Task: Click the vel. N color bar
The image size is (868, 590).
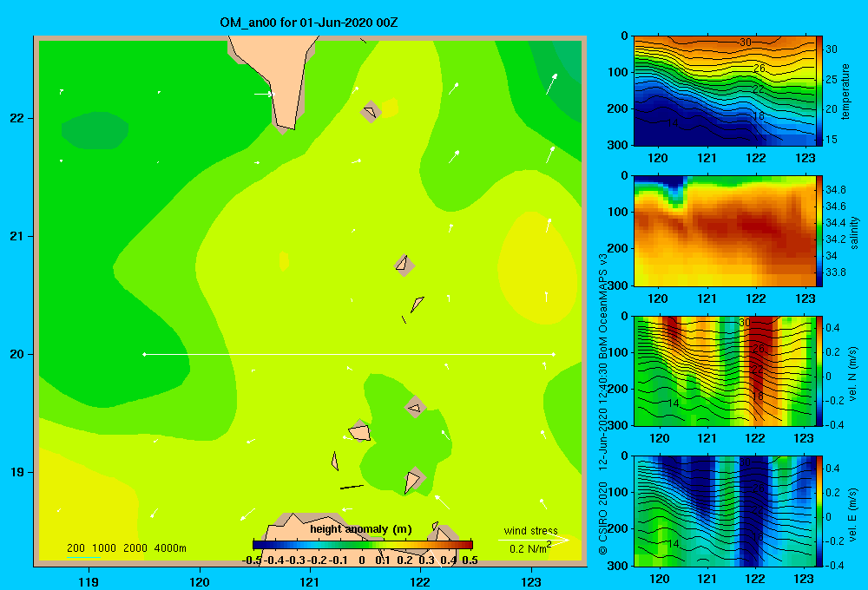Action: [x=819, y=371]
